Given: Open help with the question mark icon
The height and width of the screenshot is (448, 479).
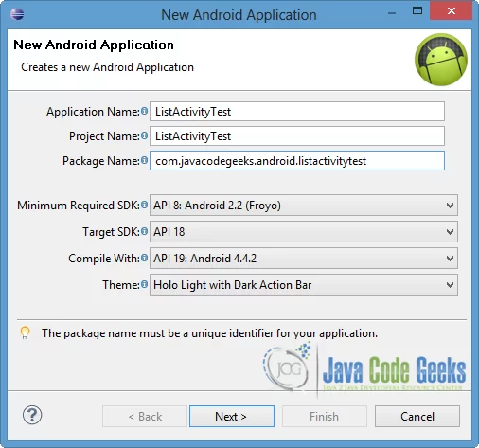Looking at the screenshot, I should point(32,415).
